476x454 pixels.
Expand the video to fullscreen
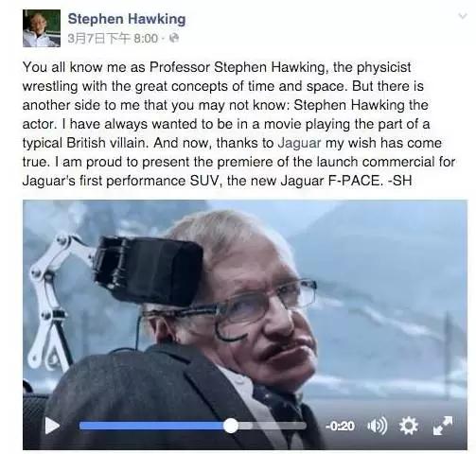tap(443, 426)
